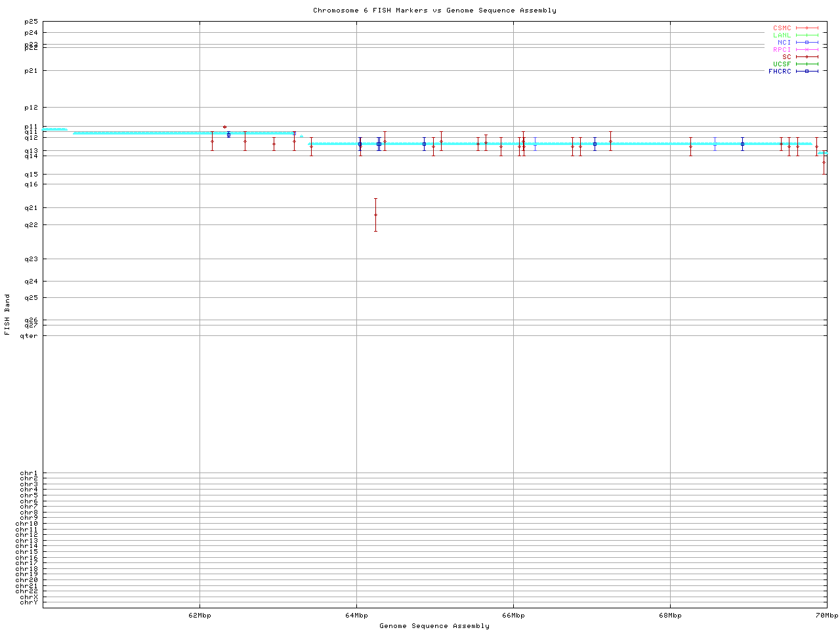
Task: Click the short cyan segment at the top-left
Action: pos(54,129)
